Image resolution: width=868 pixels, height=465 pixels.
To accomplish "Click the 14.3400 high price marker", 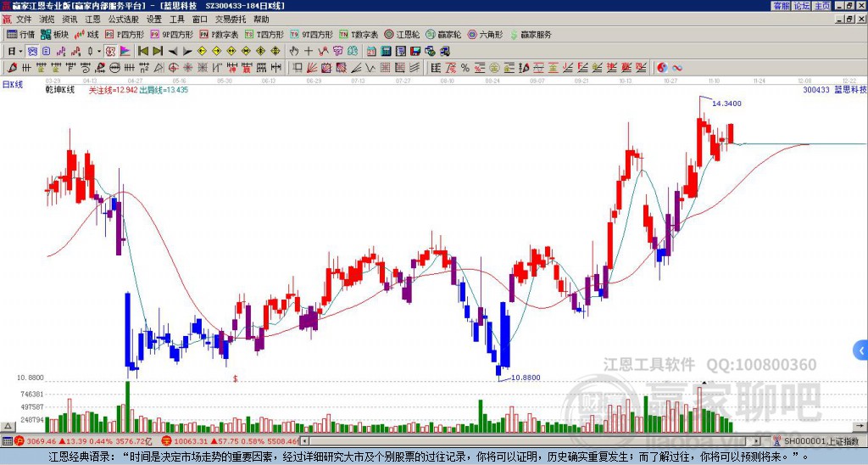I will [726, 104].
